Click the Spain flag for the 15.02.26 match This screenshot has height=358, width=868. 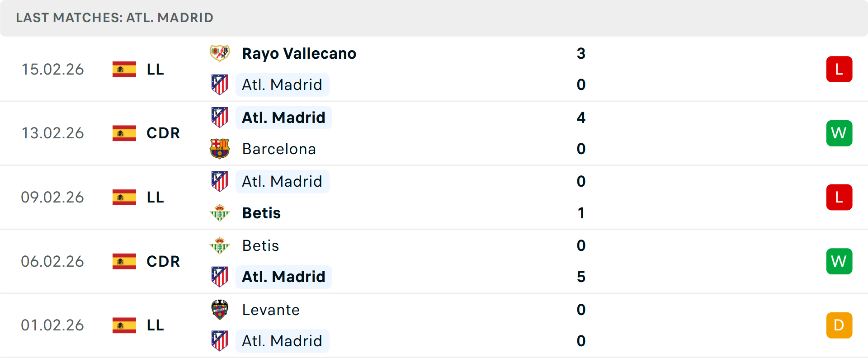(x=124, y=69)
